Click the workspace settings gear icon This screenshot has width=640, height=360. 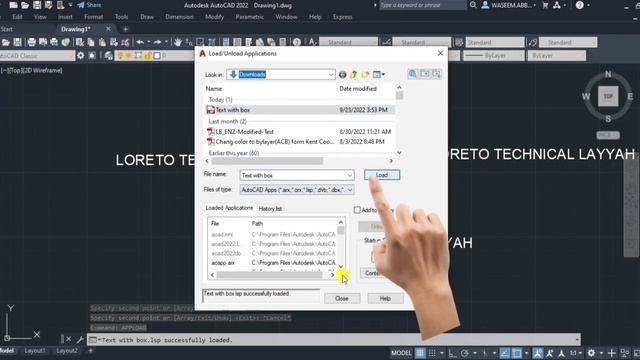coord(81,56)
